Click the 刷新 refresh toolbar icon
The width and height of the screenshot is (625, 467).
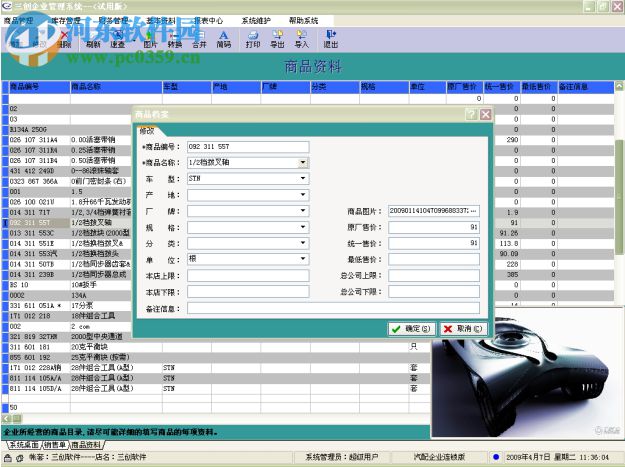(92, 39)
